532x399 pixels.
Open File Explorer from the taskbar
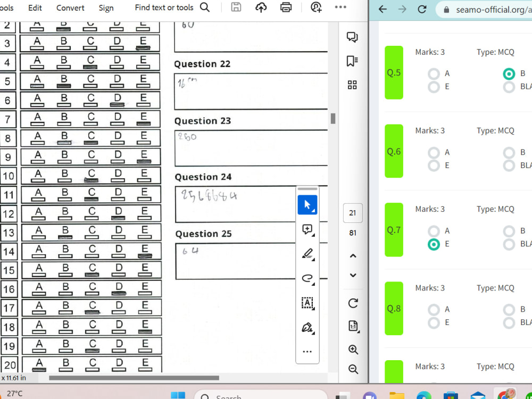pyautogui.click(x=397, y=395)
